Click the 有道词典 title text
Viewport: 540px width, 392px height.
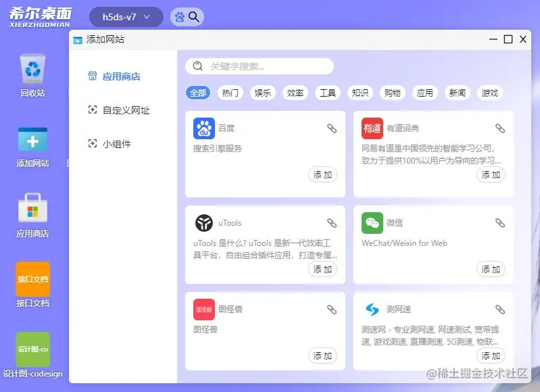[403, 128]
